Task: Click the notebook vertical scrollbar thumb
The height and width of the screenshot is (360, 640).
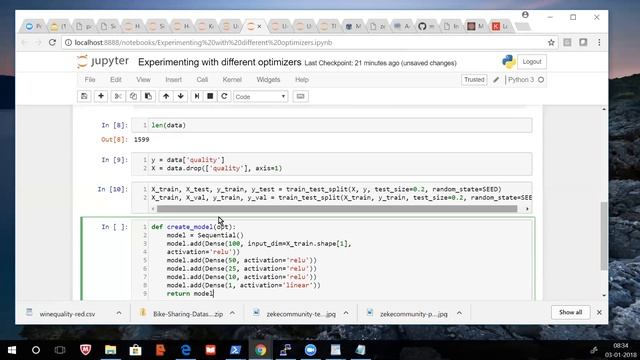Action: click(x=604, y=236)
